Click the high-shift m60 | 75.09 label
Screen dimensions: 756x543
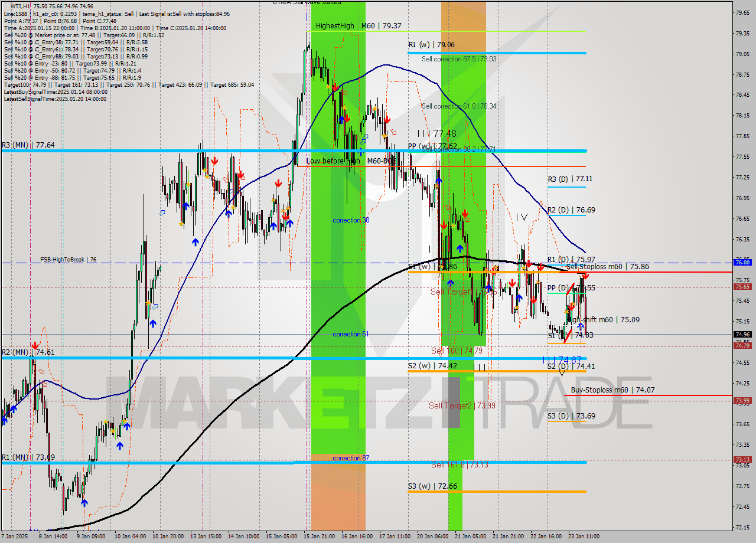(602, 320)
